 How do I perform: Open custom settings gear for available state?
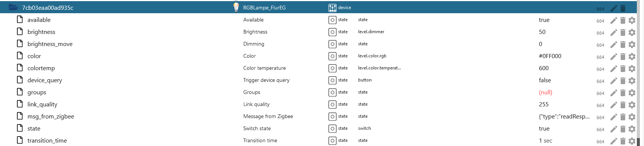coord(632,20)
